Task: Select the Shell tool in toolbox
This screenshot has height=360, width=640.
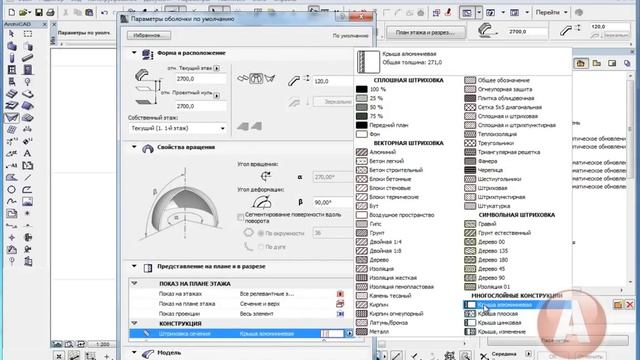Action: pos(11,118)
